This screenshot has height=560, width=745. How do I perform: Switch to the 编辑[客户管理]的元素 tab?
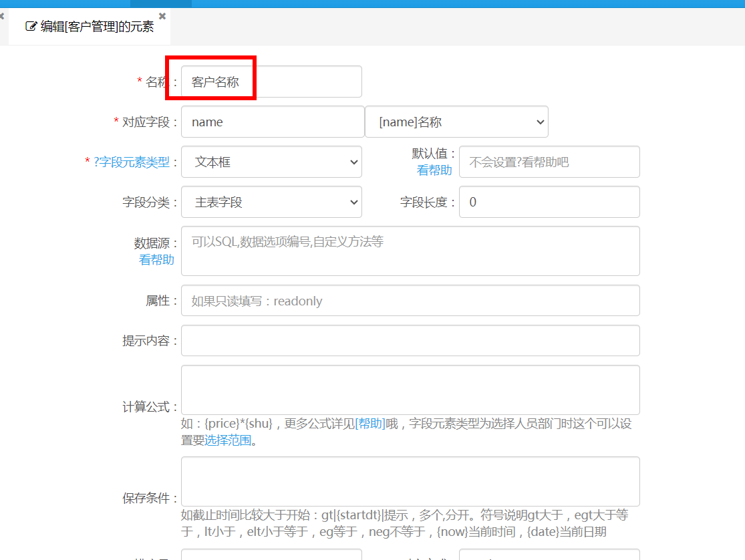tap(90, 27)
